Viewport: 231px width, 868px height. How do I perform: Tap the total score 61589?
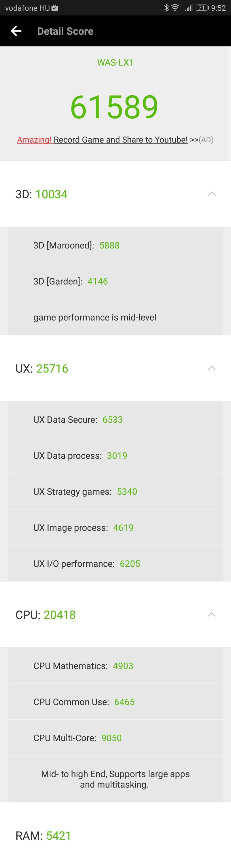(114, 107)
